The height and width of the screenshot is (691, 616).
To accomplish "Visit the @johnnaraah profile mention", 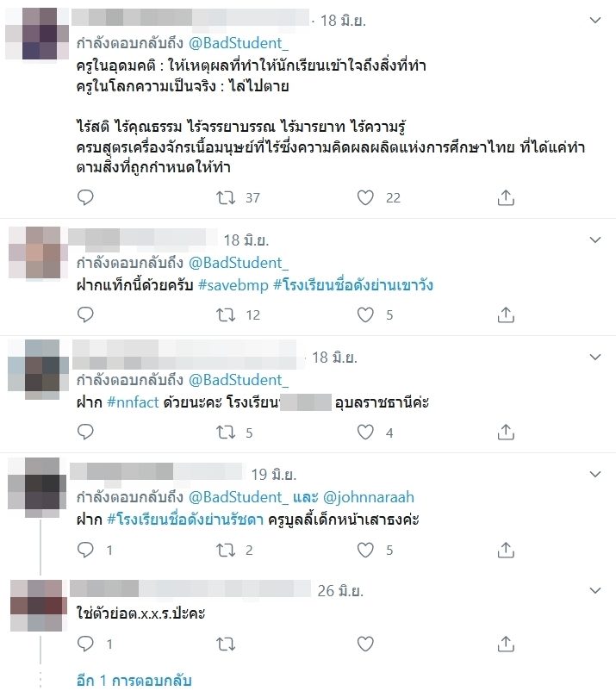I will pyautogui.click(x=369, y=497).
